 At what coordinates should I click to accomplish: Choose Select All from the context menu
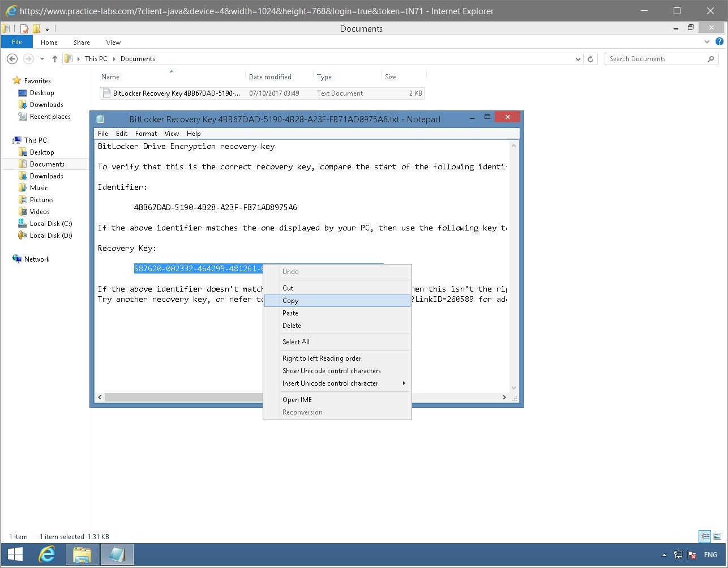(296, 341)
